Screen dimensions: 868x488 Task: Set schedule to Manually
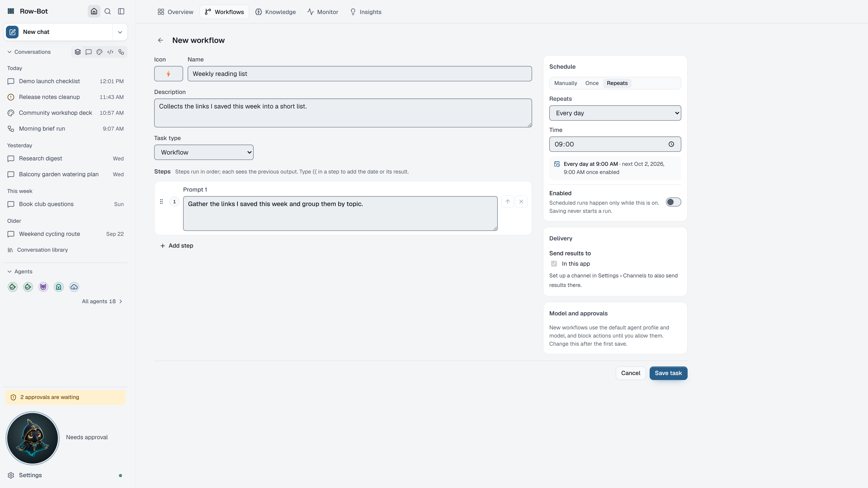(x=565, y=83)
